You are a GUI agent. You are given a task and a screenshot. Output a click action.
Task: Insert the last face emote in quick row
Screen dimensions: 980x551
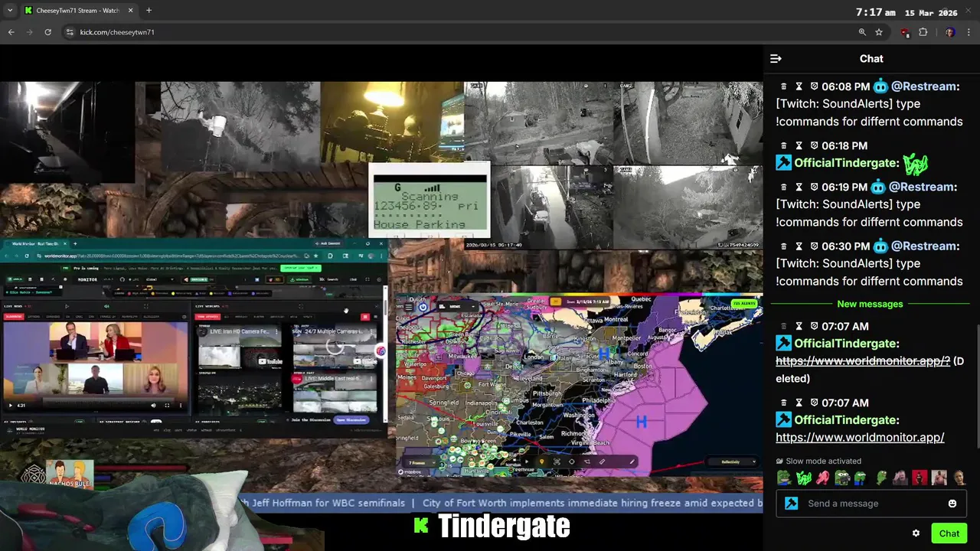pos(959,478)
